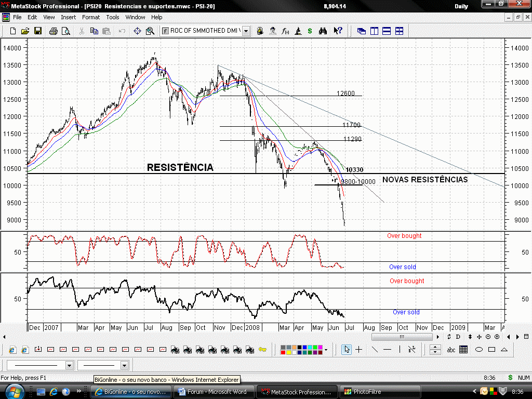Click the binoculars Explorer icon
Image resolution: width=532 pixels, height=399 pixels.
click(323, 31)
